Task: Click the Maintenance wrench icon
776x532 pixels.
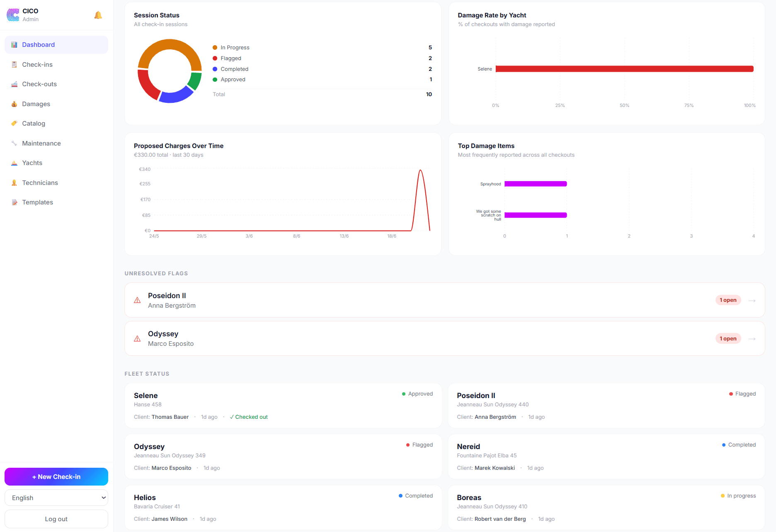Action: point(14,143)
